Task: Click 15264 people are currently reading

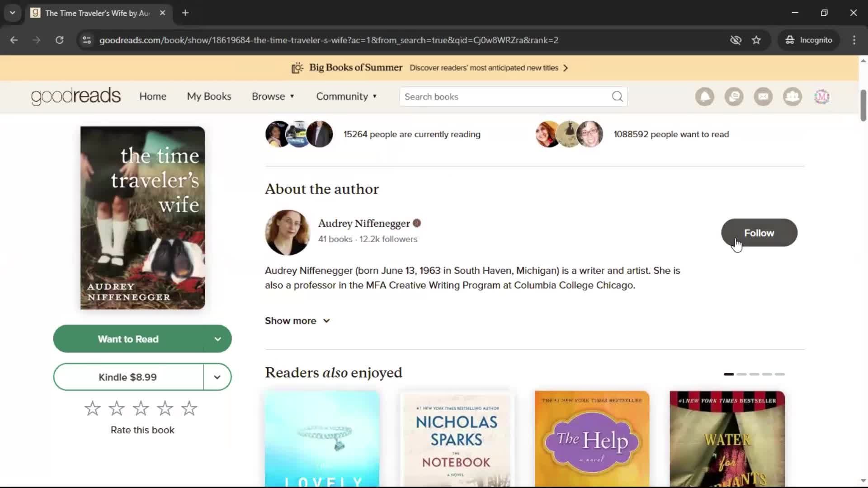Action: tap(412, 134)
